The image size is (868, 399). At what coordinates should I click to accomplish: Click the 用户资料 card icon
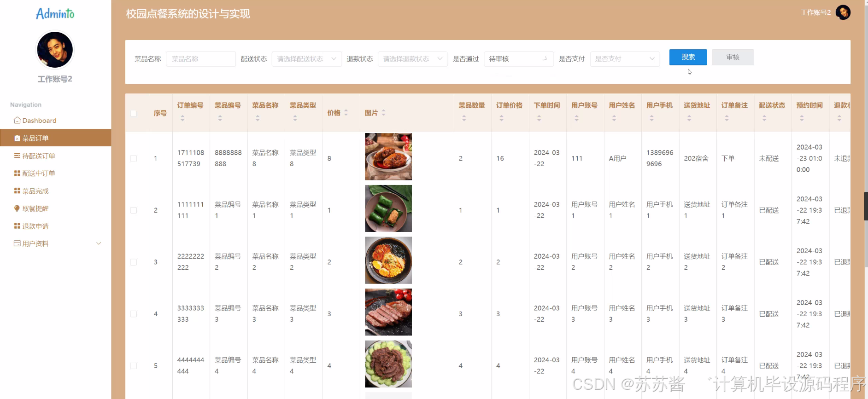[17, 243]
